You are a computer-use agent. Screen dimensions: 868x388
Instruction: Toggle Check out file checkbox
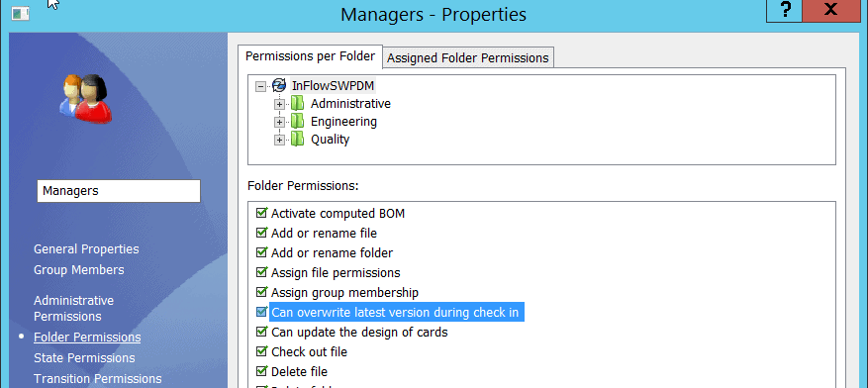262,352
